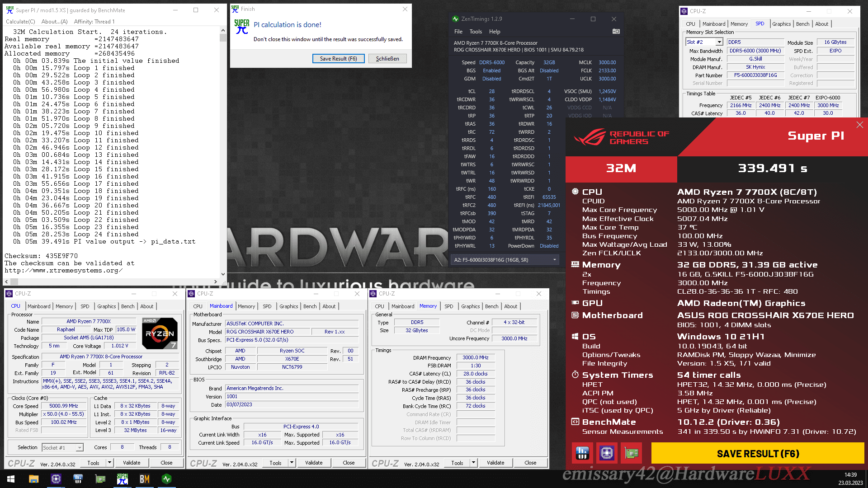Open the Tools dropdown arrow in the leftmost bottom CPU-Z window
Screen dimensions: 868x488
pos(109,463)
